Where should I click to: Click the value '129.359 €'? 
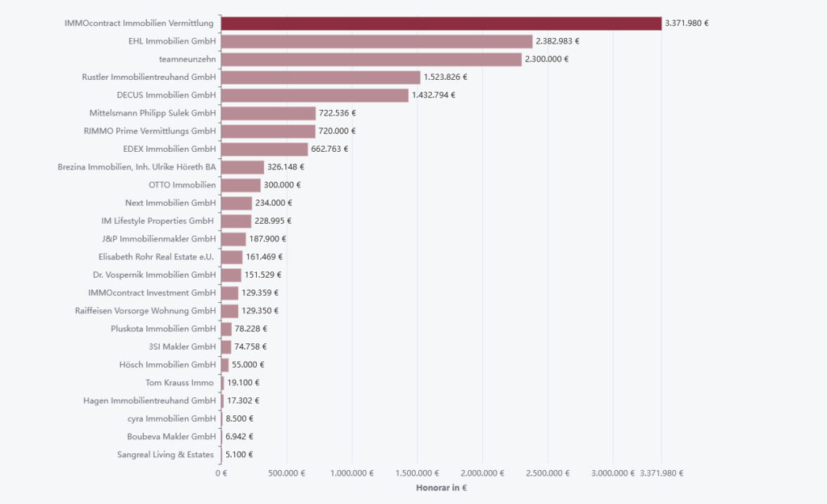[x=260, y=292]
